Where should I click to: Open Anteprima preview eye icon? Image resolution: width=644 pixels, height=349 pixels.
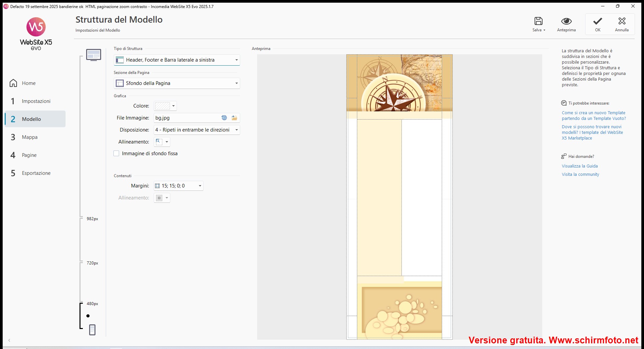566,21
